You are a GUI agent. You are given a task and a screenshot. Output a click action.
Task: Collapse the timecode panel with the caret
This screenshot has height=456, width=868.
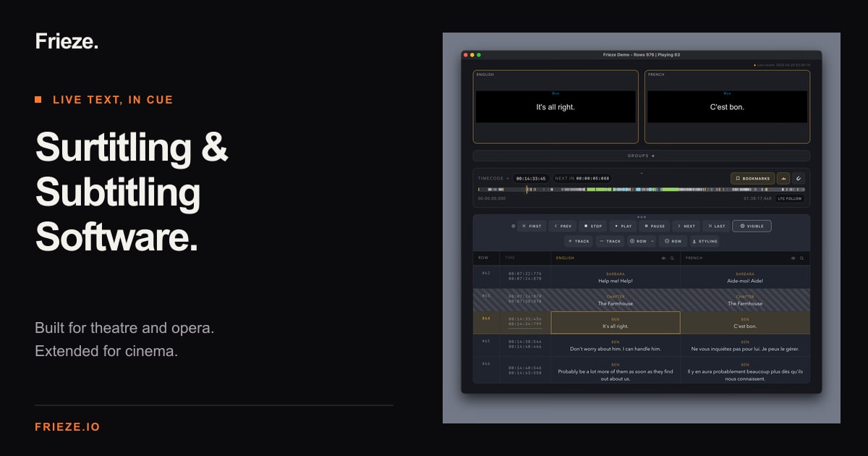click(x=641, y=174)
